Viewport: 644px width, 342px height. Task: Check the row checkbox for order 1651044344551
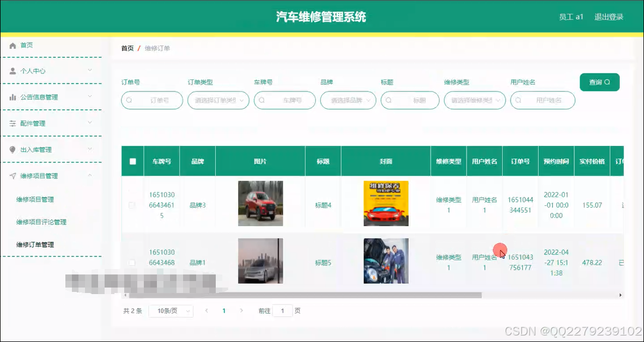[x=132, y=203]
